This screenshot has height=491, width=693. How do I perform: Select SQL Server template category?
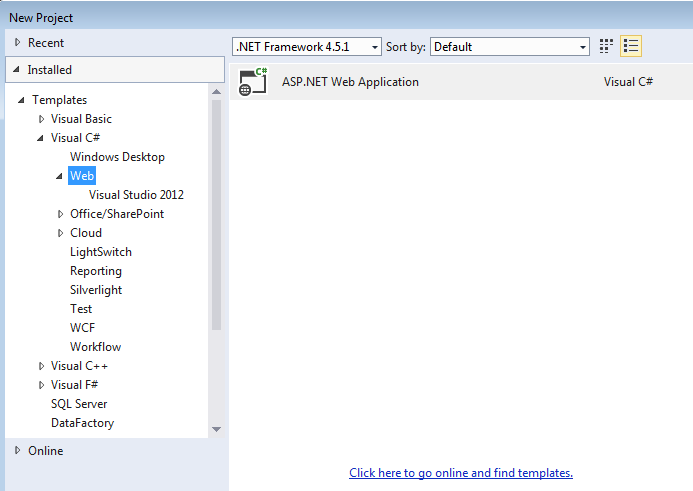pos(79,404)
